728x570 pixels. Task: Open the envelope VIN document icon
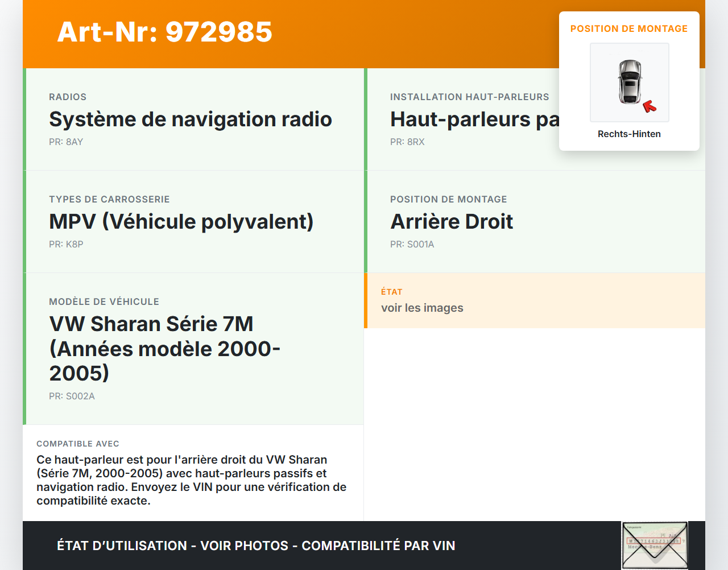tap(654, 545)
